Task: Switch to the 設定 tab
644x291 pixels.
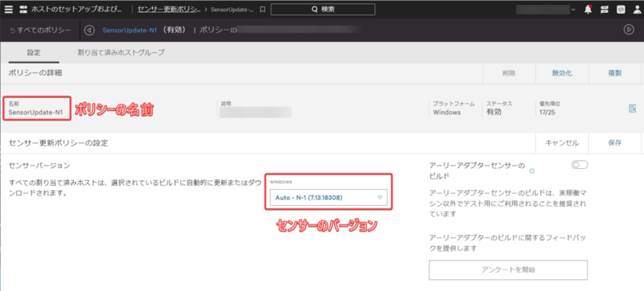Action: tap(34, 52)
